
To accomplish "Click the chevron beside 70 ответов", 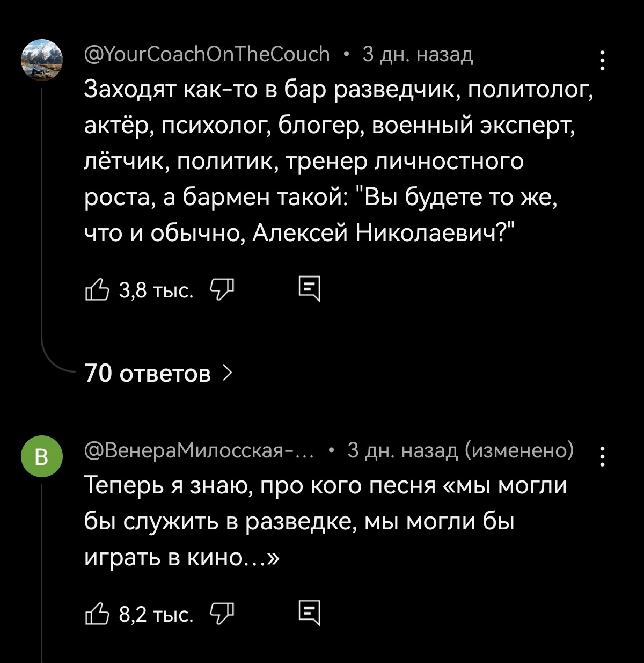I will pyautogui.click(x=227, y=373).
